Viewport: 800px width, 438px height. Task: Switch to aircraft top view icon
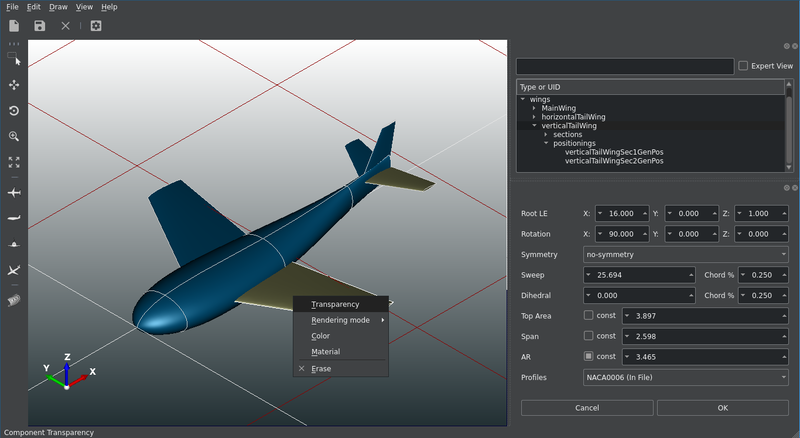14,192
